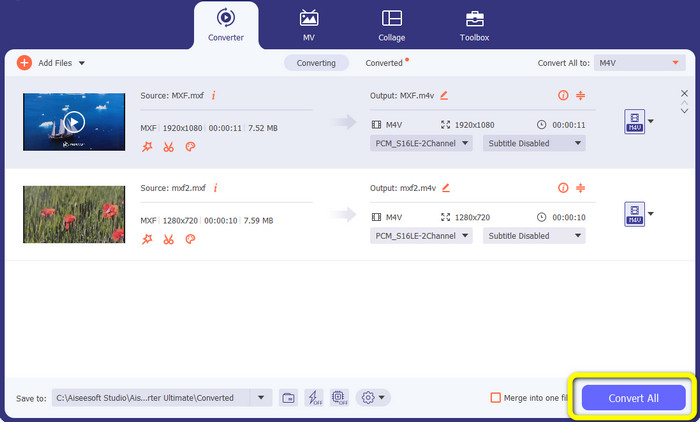
Task: Expand format arrow beside MXF.mxf M4V icon
Action: 651,121
